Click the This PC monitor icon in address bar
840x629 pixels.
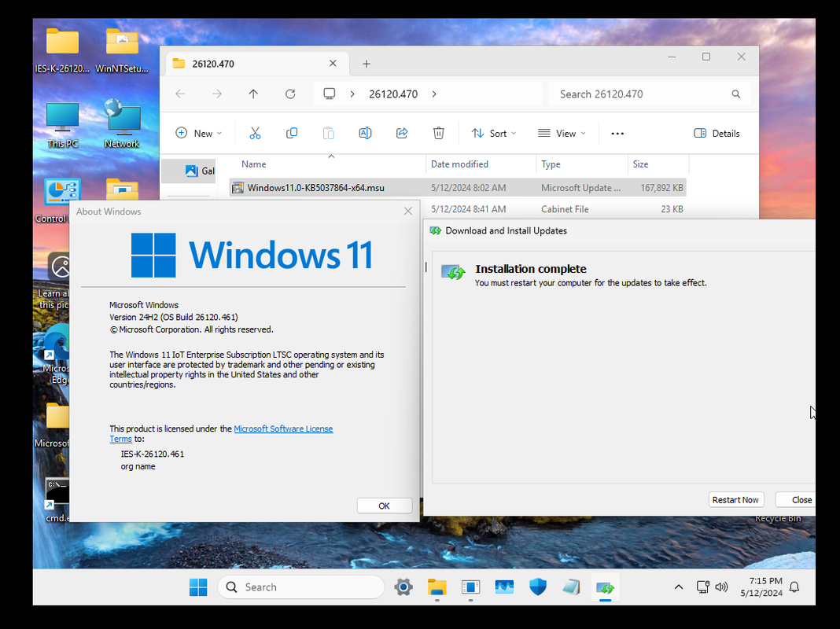330,94
